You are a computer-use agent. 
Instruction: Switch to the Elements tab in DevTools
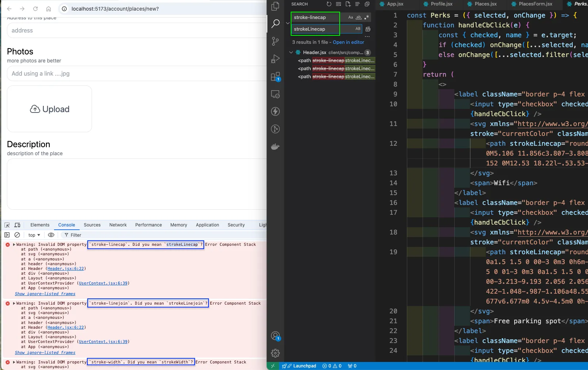click(40, 225)
